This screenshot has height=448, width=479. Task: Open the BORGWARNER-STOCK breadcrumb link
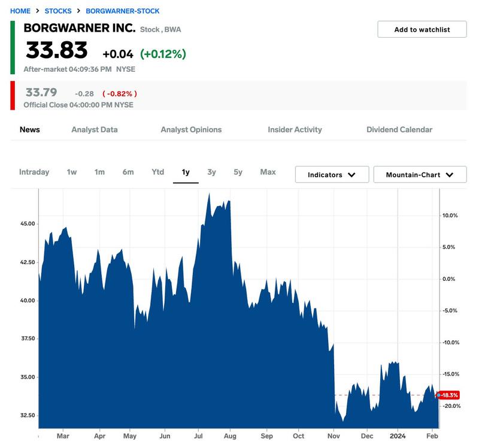pos(123,11)
